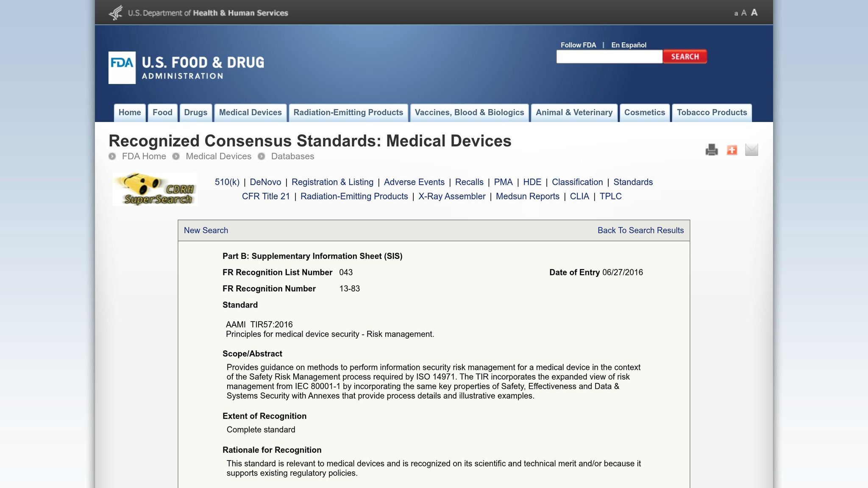This screenshot has width=868, height=488.
Task: Click the red SEARCH button
Action: pos(685,56)
